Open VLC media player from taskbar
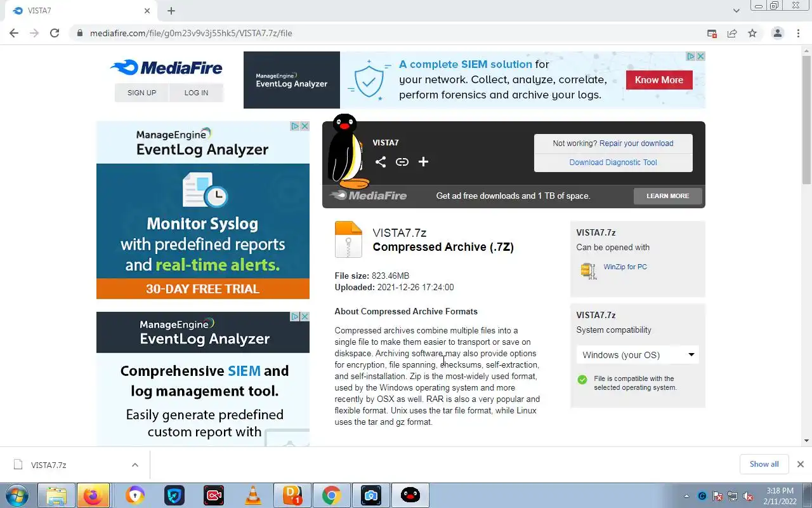The image size is (812, 508). pos(252,495)
